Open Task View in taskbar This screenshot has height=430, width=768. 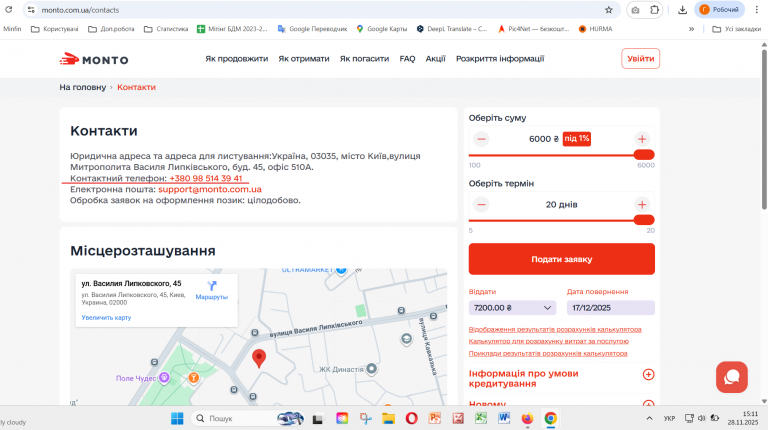[x=318, y=419]
